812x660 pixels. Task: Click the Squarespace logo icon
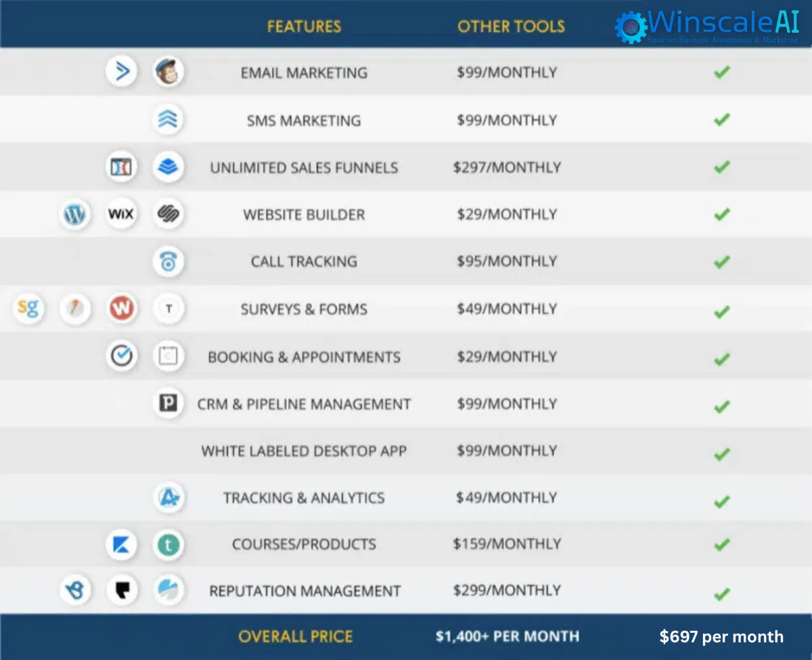(x=168, y=215)
